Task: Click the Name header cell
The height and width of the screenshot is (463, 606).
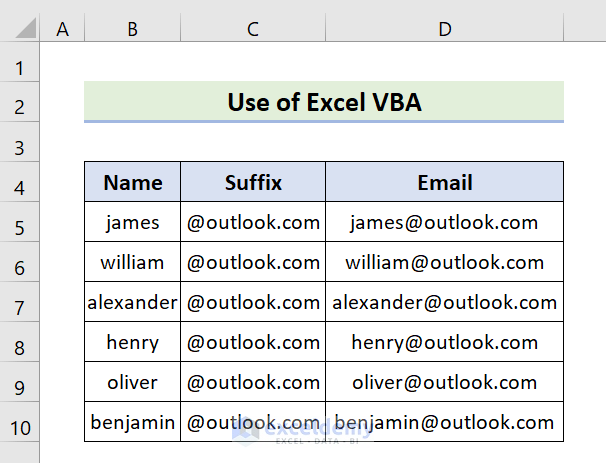Action: pyautogui.click(x=132, y=182)
